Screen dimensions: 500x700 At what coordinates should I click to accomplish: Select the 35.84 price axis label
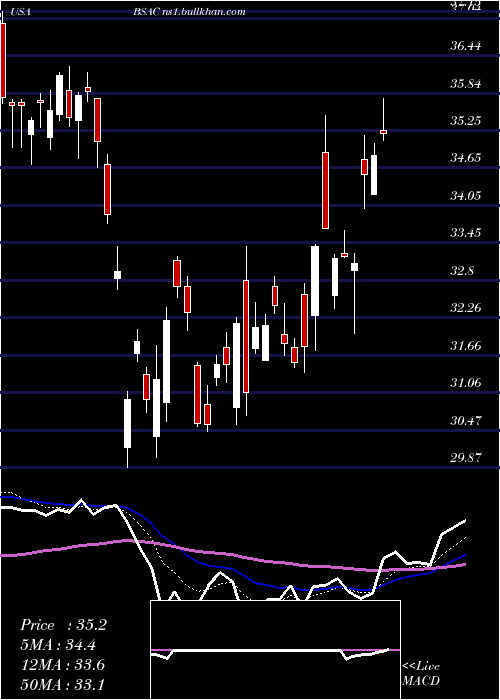coord(466,83)
